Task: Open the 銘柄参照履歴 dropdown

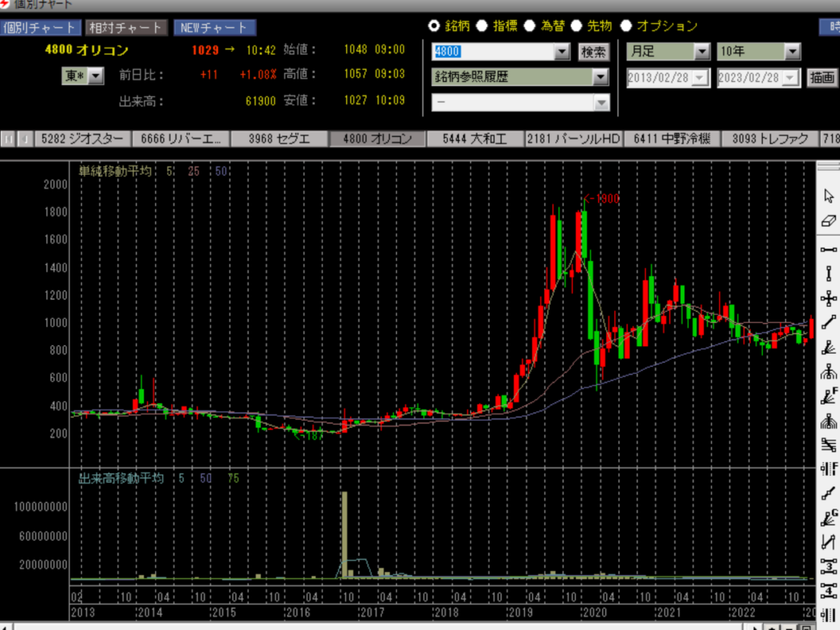Action: (600, 77)
